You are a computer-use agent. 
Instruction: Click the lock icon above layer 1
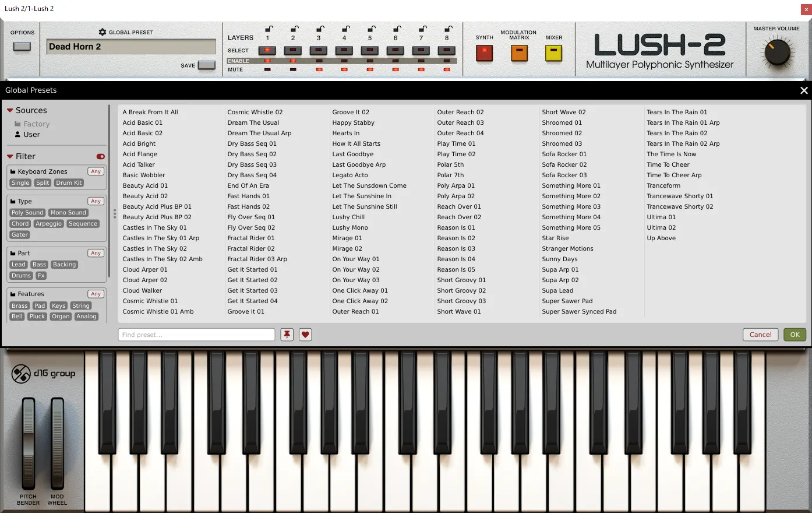pyautogui.click(x=269, y=29)
